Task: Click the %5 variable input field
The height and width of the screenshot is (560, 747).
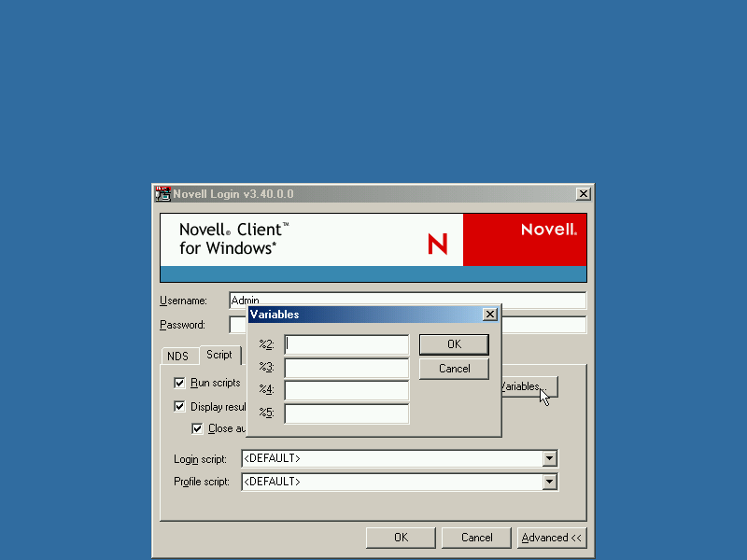Action: (346, 413)
